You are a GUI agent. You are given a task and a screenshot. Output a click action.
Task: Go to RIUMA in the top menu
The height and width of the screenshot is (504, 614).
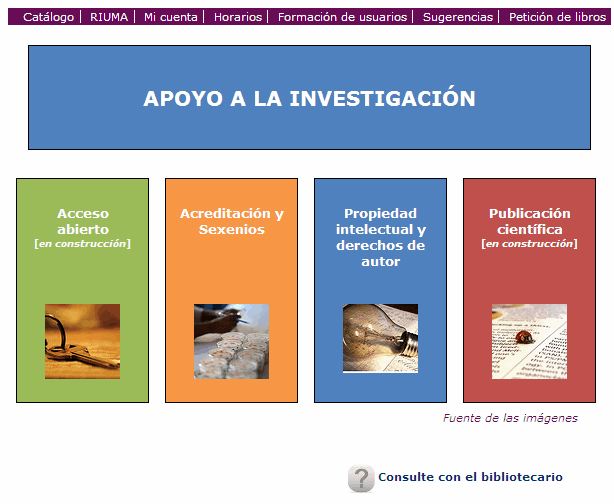109,17
